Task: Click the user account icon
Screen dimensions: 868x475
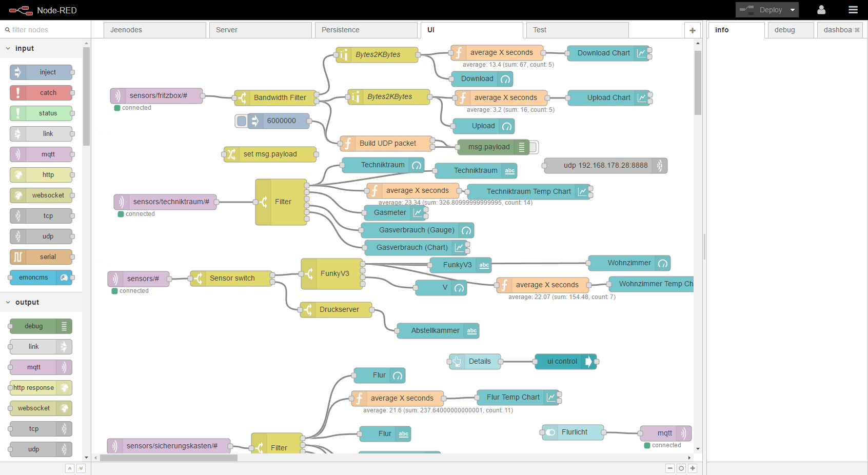Action: (821, 10)
